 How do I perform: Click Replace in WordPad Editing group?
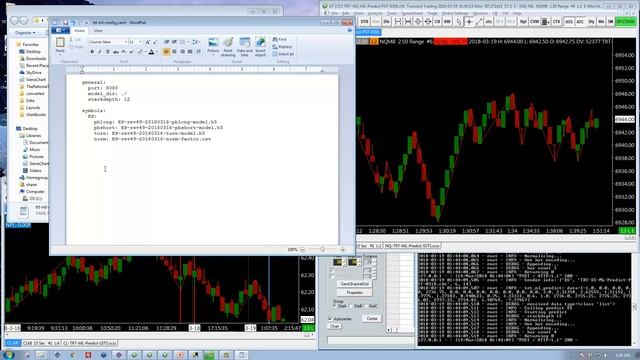pos(282,47)
